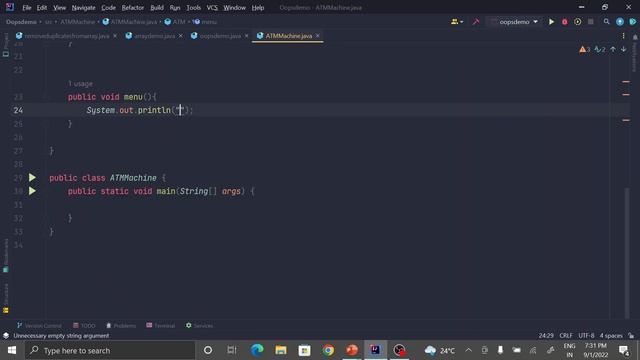Open the Project tool window stripe
Screen dimensions: 640x360
tap(6, 45)
